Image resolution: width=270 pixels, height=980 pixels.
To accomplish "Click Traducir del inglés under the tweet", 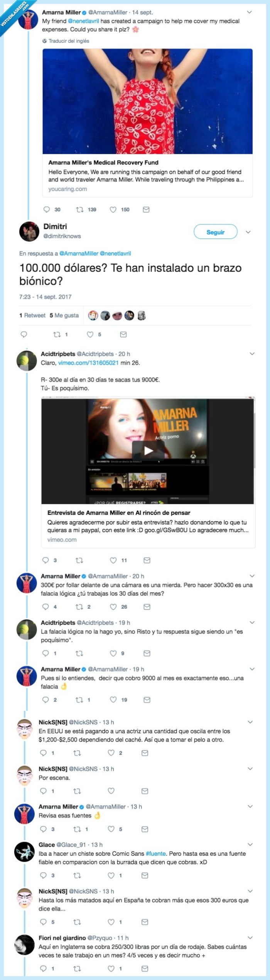I will [69, 41].
